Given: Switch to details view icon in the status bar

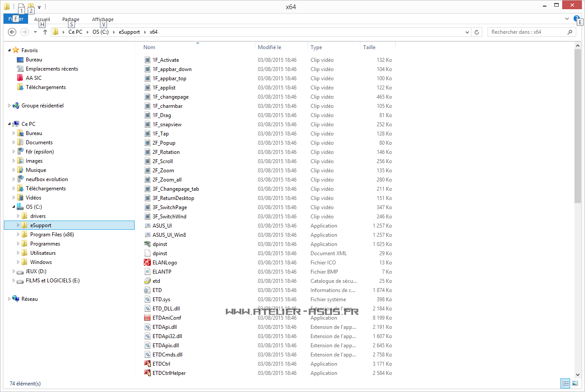Looking at the screenshot, I should 565,383.
